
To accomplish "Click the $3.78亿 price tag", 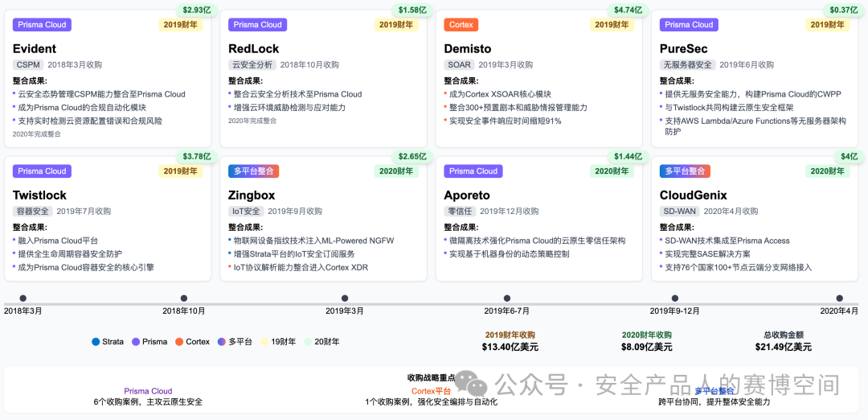I will coord(197,157).
